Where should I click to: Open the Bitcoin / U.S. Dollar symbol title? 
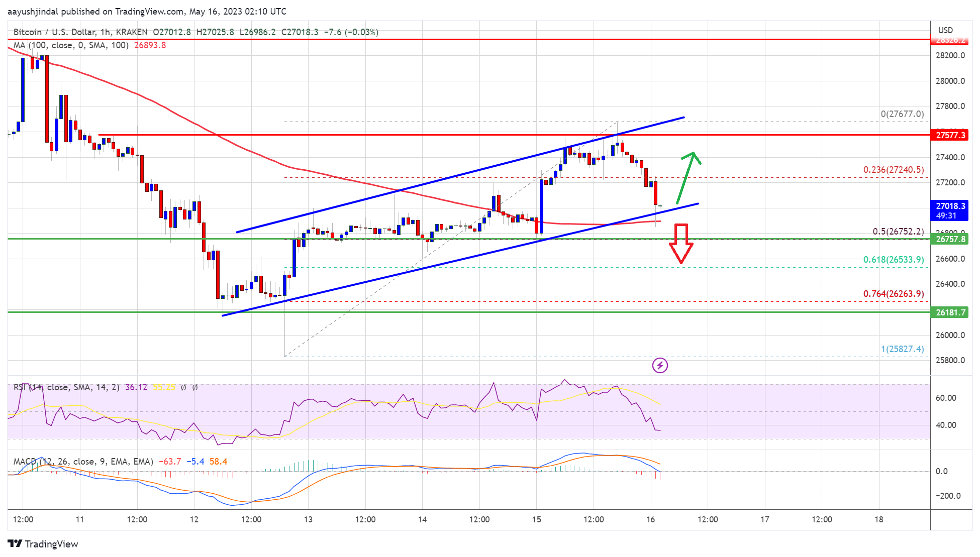pos(54,32)
